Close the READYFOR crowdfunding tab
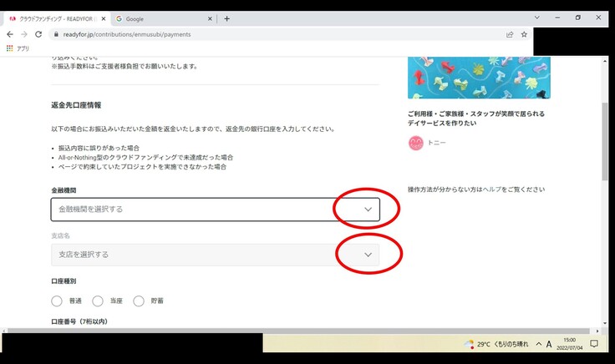Screen dimensions: 615x364 (x=104, y=18)
